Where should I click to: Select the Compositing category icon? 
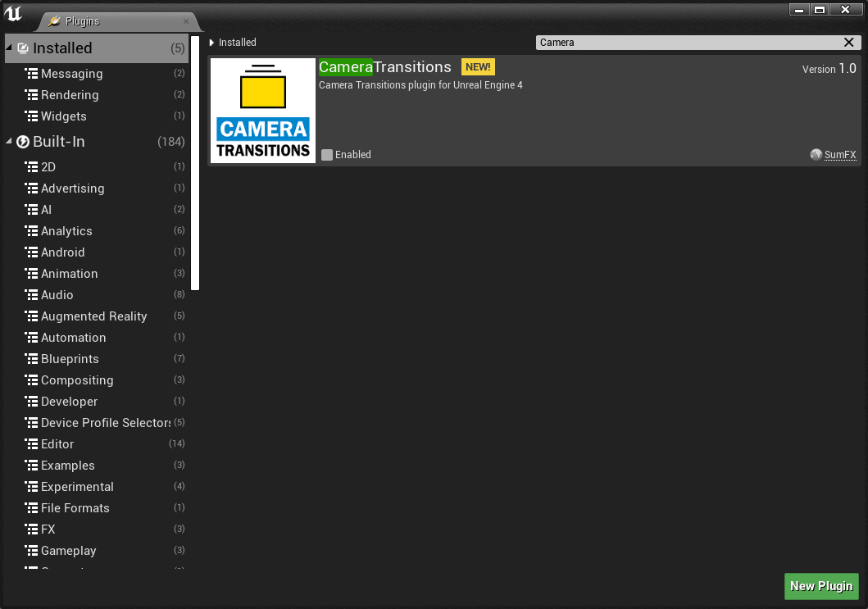[33, 379]
